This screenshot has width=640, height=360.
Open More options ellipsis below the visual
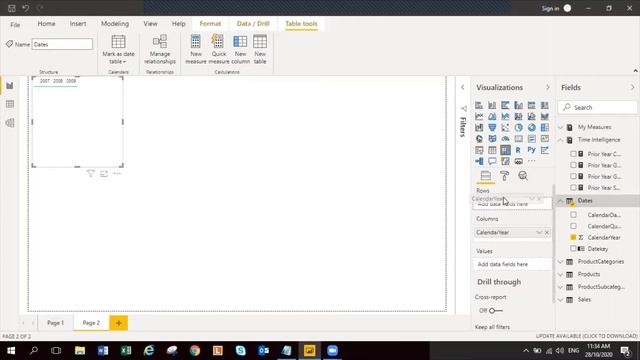pos(117,174)
